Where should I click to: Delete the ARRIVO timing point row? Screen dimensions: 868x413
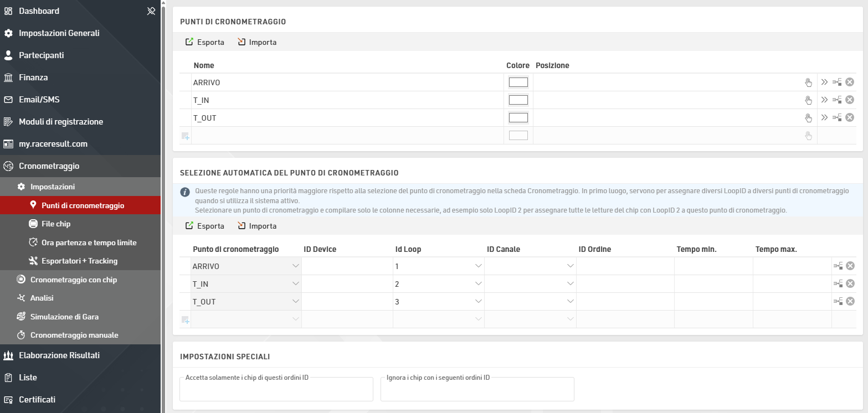(850, 82)
